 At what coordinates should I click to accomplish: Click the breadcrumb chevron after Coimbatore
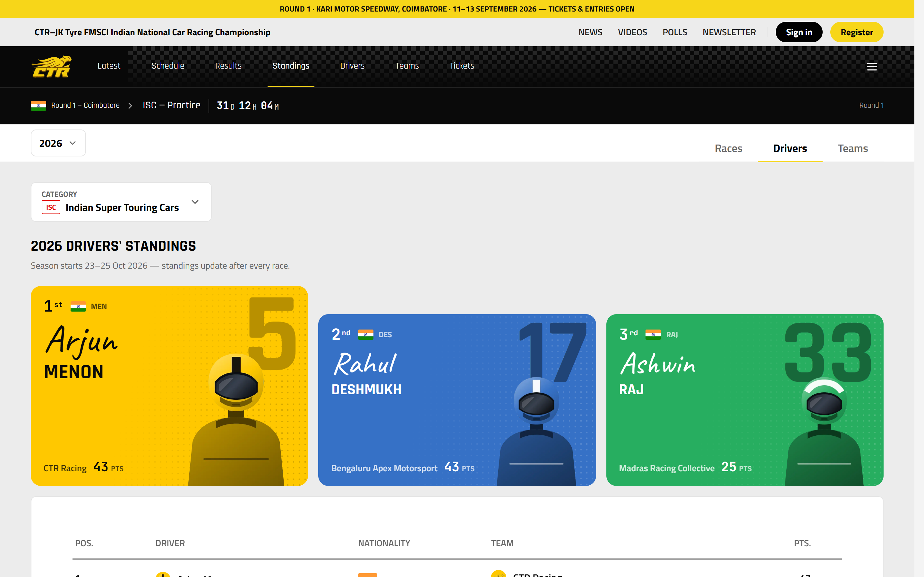(x=130, y=106)
